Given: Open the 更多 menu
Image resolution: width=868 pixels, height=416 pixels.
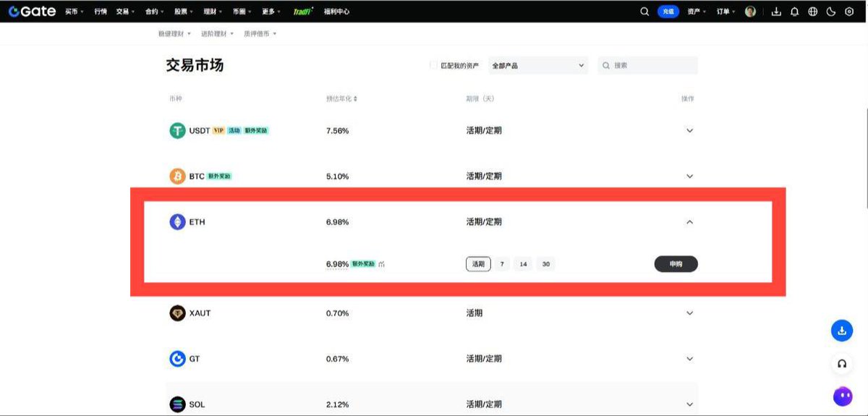Looking at the screenshot, I should click(273, 12).
